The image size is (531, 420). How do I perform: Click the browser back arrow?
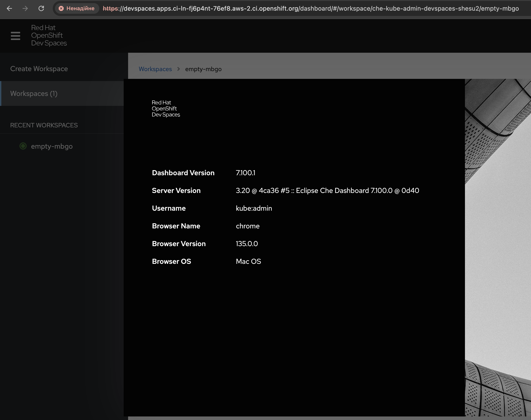tap(9, 8)
